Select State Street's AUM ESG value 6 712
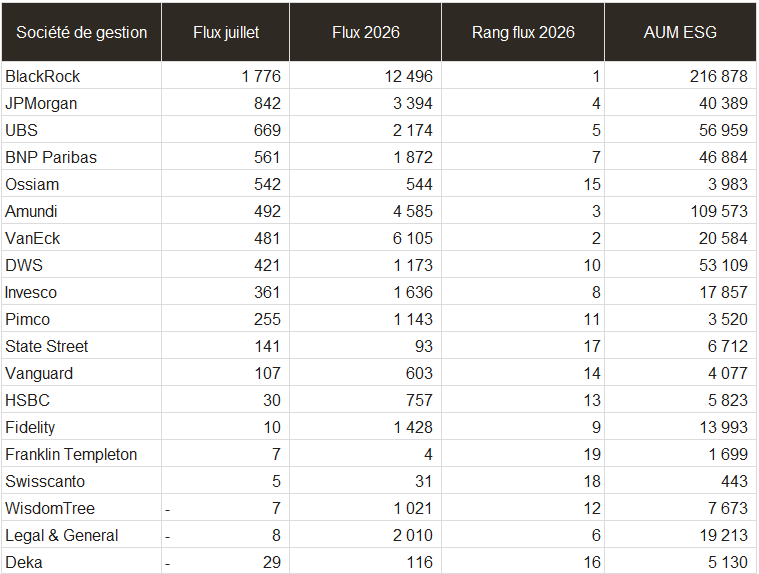The width and height of the screenshot is (759, 574). pyautogui.click(x=728, y=347)
